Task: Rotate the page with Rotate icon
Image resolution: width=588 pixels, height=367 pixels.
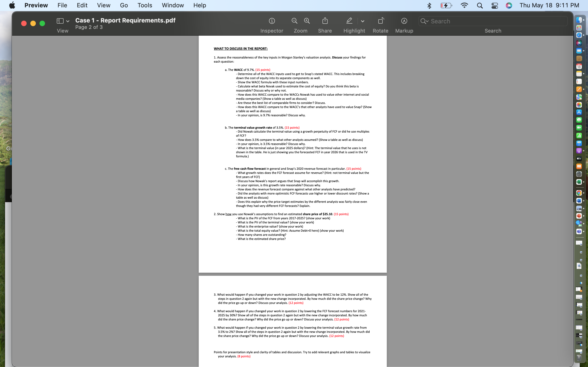Action: point(381,21)
